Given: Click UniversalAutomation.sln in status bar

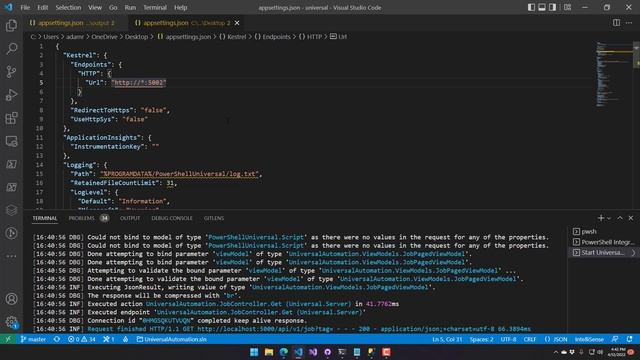Looking at the screenshot, I should click(x=171, y=339).
